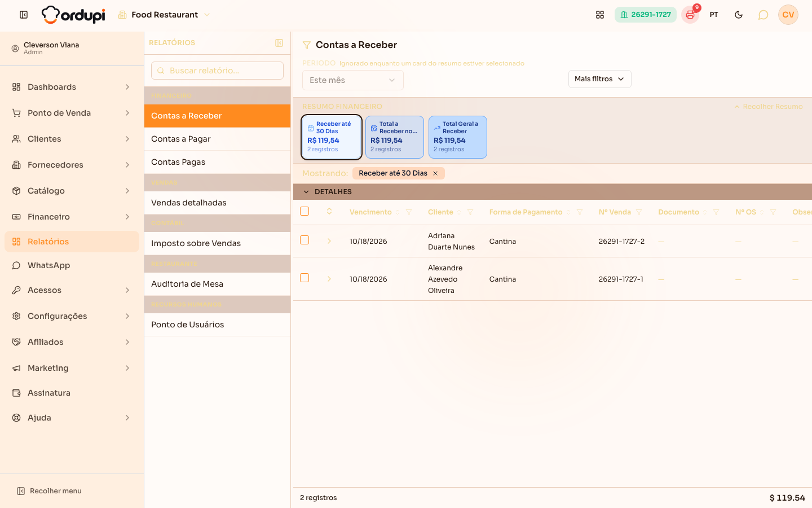The height and width of the screenshot is (508, 812).
Task: Expand the Ponto de Venda menu
Action: (x=72, y=113)
